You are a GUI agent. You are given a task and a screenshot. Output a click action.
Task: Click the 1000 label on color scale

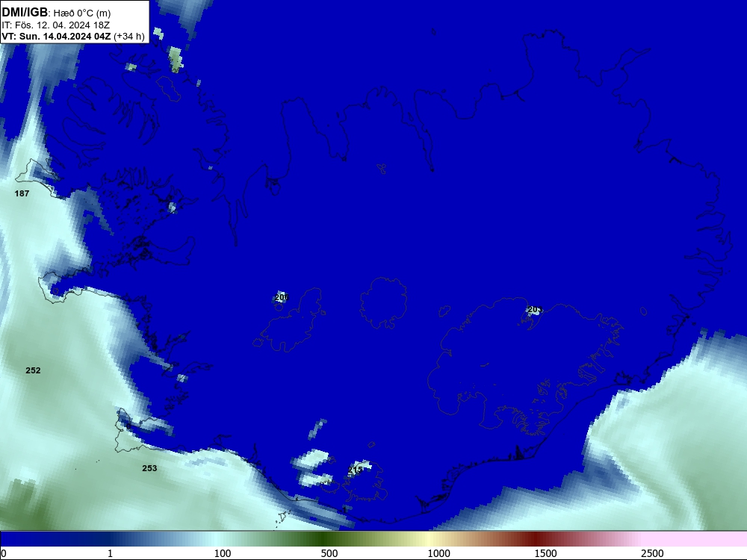click(438, 553)
